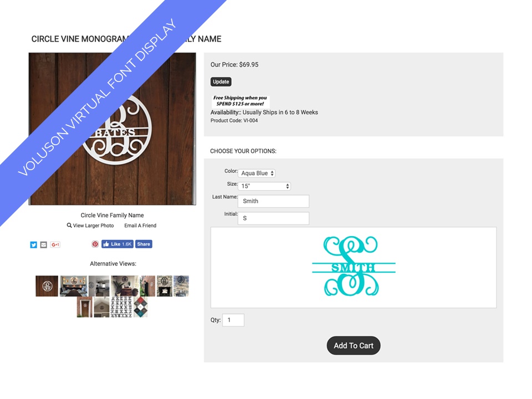532x399 pixels.
Task: Click the magnifier View Larger Photo icon
Action: pos(69,226)
